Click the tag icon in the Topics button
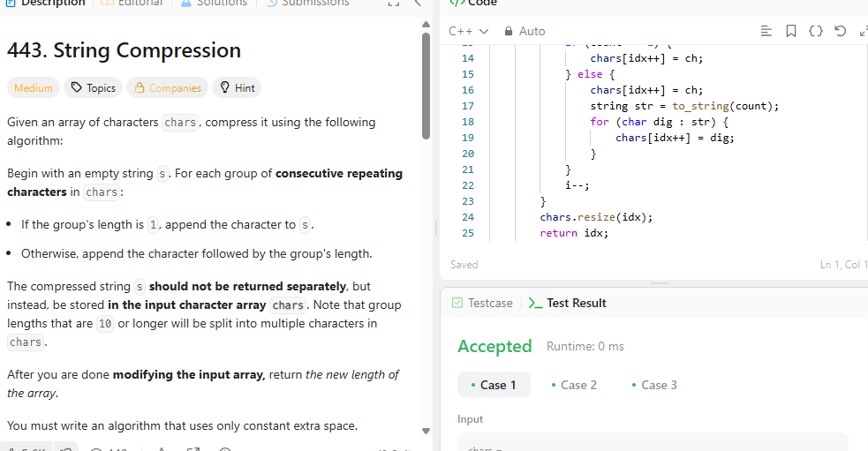 [x=77, y=87]
